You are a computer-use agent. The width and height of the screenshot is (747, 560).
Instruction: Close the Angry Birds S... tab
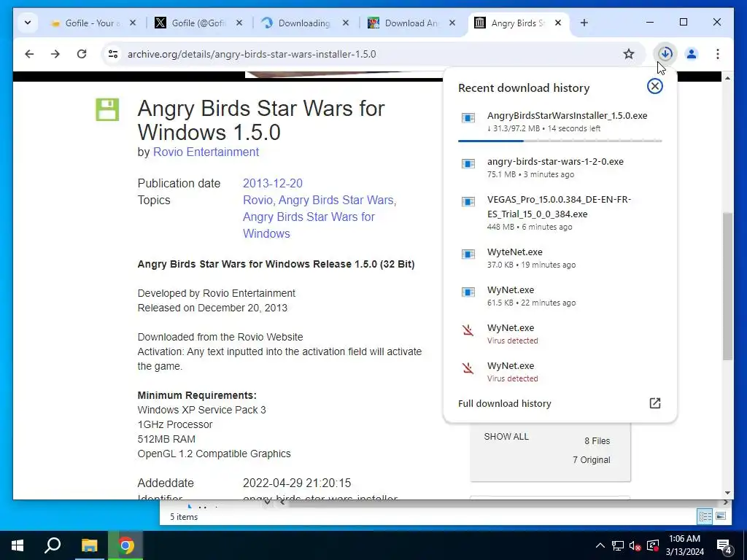coord(558,23)
